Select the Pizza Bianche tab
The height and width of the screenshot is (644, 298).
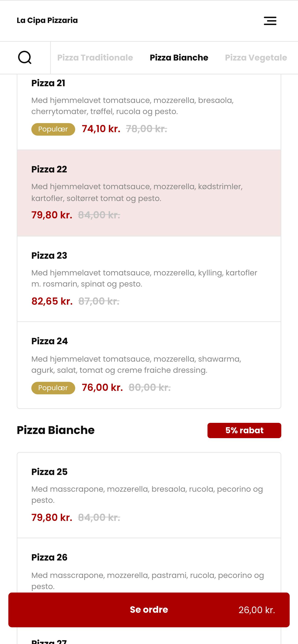click(179, 57)
